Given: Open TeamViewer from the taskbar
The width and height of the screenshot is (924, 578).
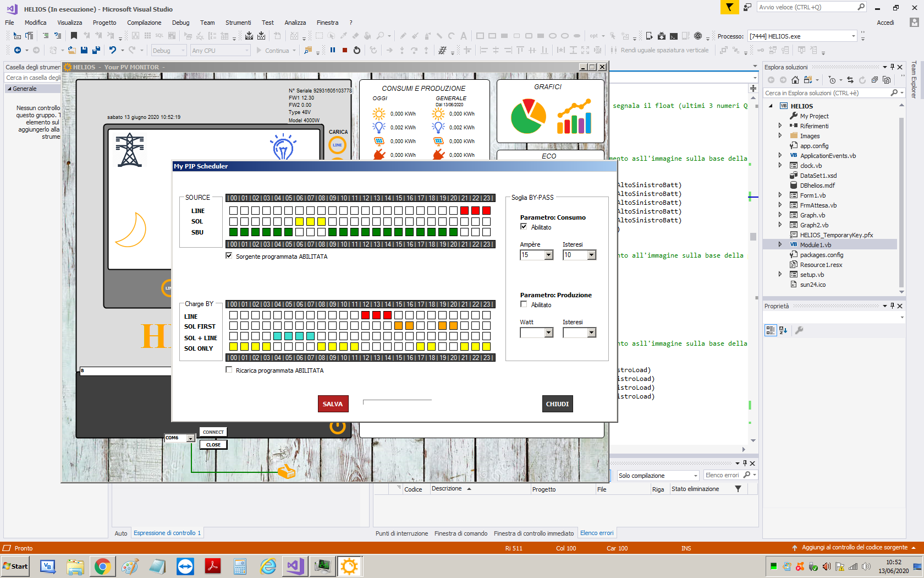Looking at the screenshot, I should [x=185, y=566].
